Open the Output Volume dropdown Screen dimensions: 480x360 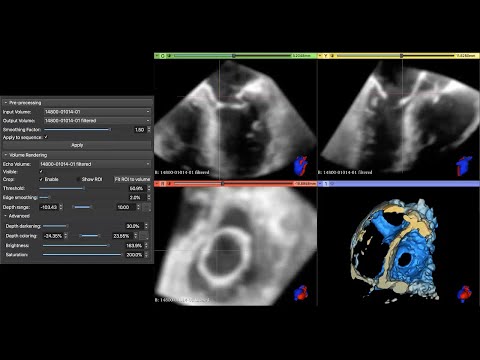[x=97, y=120]
